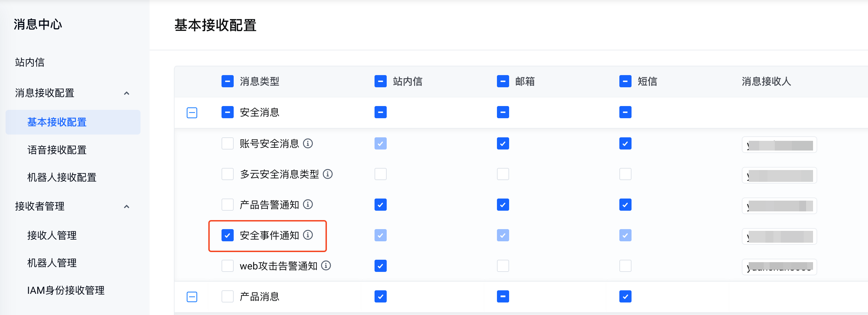The image size is (868, 315).
Task: Check the 多云安全消息类型 row checkbox
Action: (x=227, y=174)
